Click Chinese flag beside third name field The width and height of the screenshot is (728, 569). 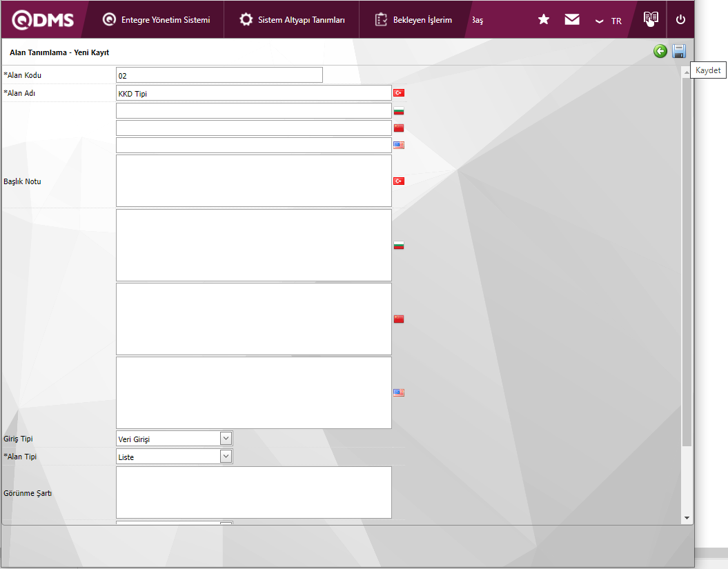399,128
